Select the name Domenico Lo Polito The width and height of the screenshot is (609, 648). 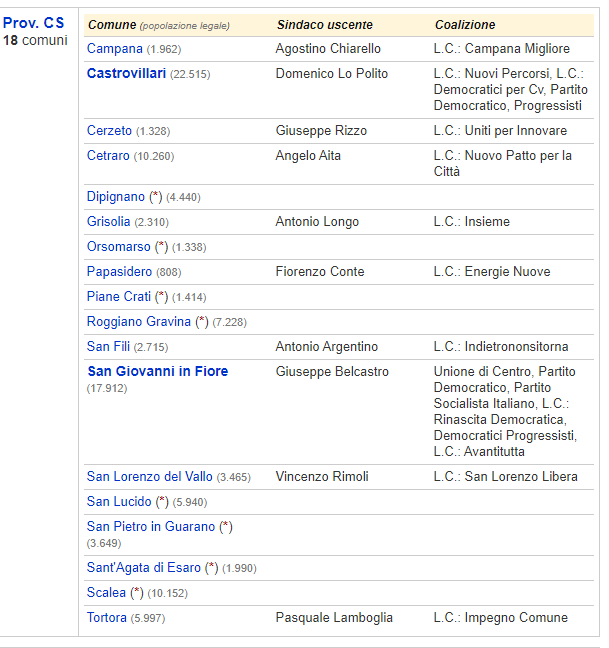click(x=332, y=74)
